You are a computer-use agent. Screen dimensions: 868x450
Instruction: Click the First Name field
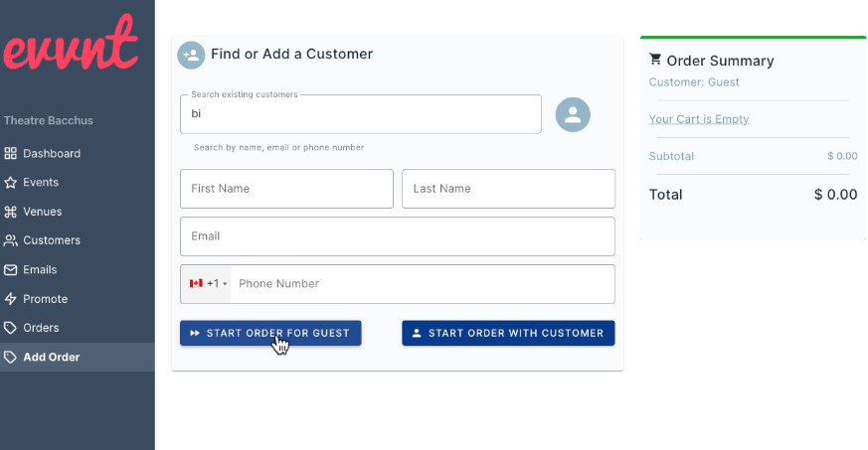pyautogui.click(x=286, y=189)
